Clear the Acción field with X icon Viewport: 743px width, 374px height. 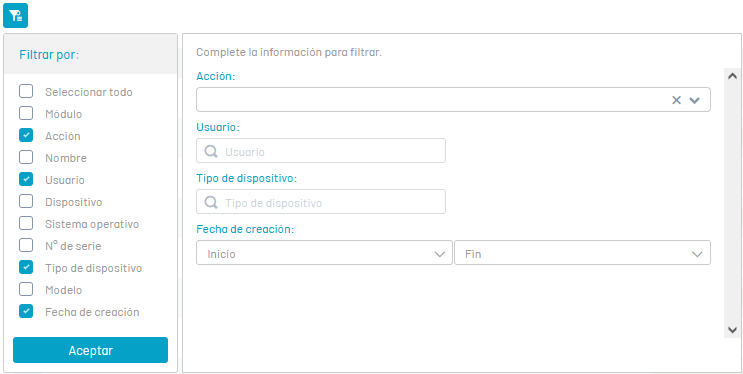pos(676,100)
